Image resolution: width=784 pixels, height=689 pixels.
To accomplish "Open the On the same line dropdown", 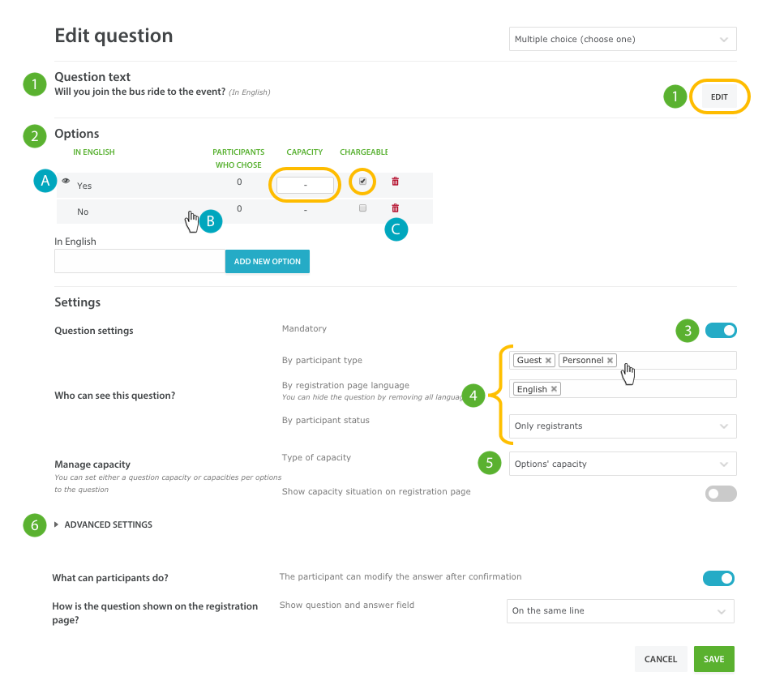I will point(620,611).
